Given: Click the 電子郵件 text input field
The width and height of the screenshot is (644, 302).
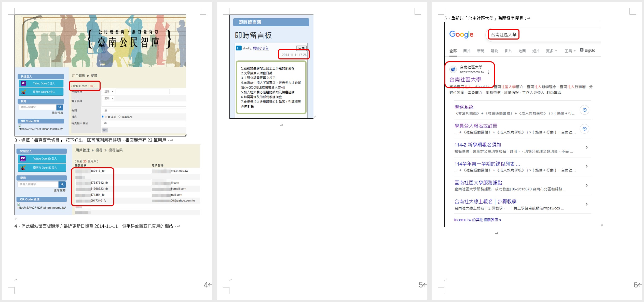Looking at the screenshot, I should coord(144,104).
